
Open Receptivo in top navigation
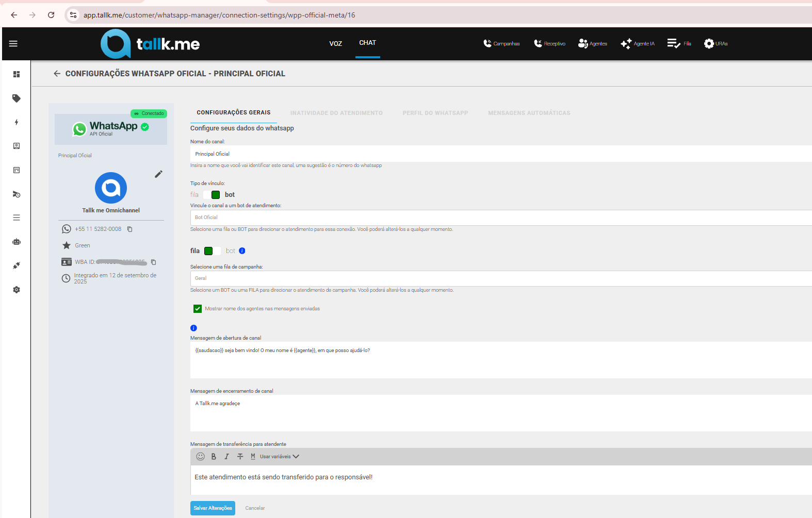(x=549, y=44)
